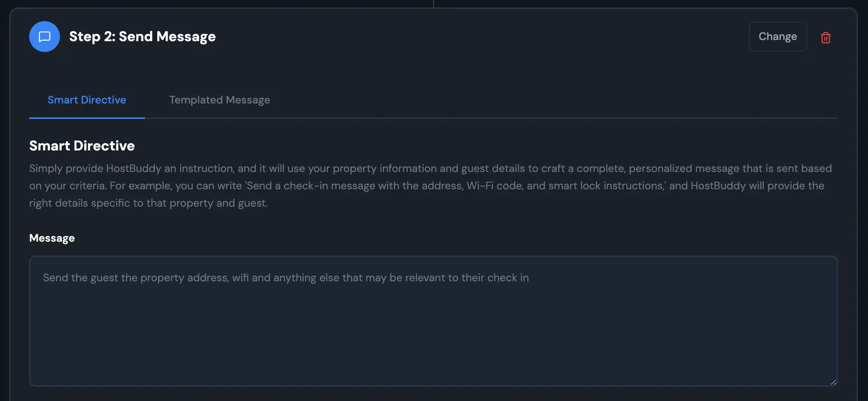Click the Smart Directive heading

click(x=82, y=145)
